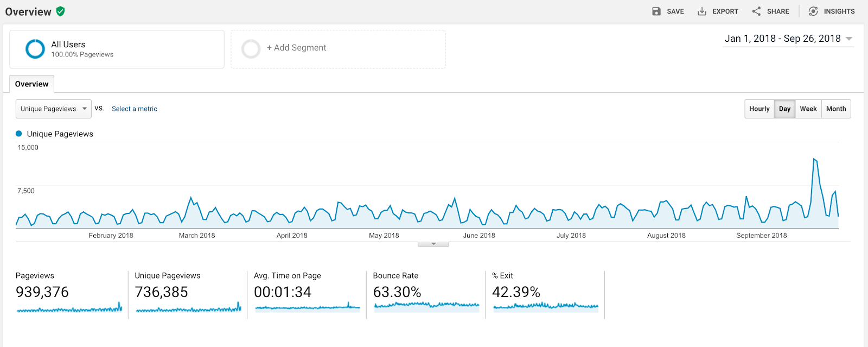The height and width of the screenshot is (347, 868).
Task: Click the Save floppy disk icon
Action: point(656,11)
